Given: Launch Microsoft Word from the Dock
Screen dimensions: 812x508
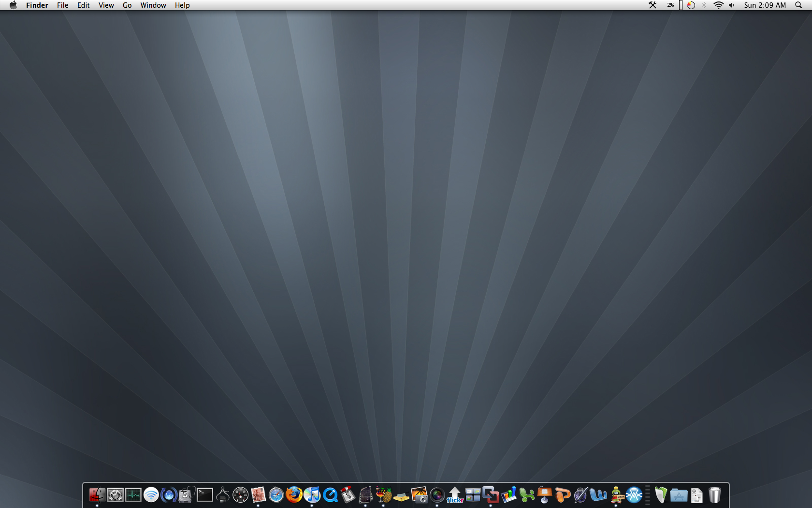Looking at the screenshot, I should click(x=598, y=495).
